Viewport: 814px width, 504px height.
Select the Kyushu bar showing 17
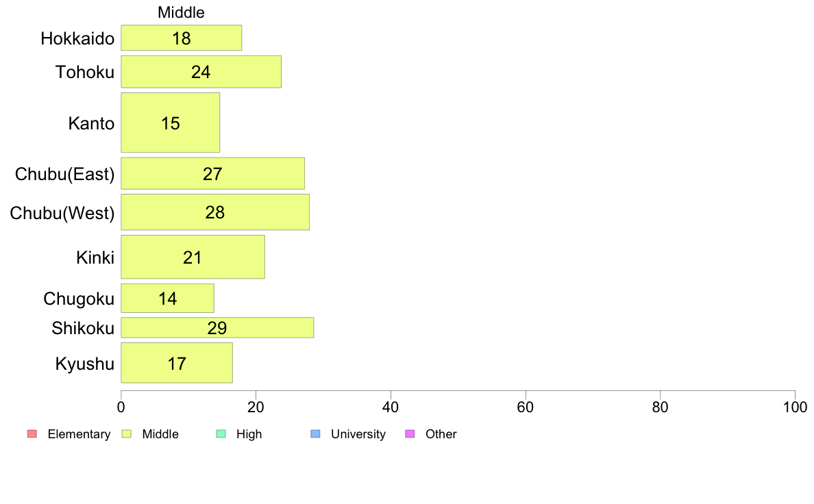pos(177,363)
